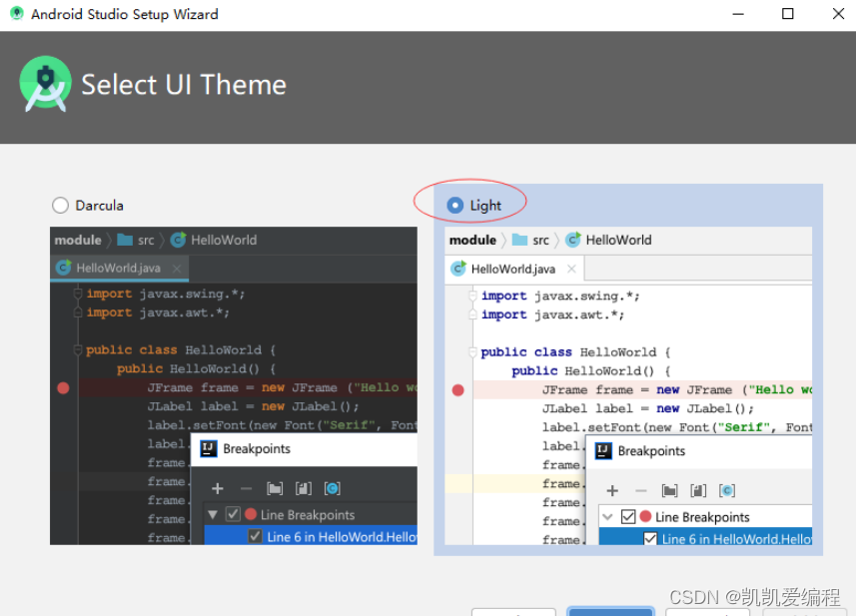Group by file icon in Light breakpoints toolbar
The height and width of the screenshot is (616, 856).
click(698, 490)
